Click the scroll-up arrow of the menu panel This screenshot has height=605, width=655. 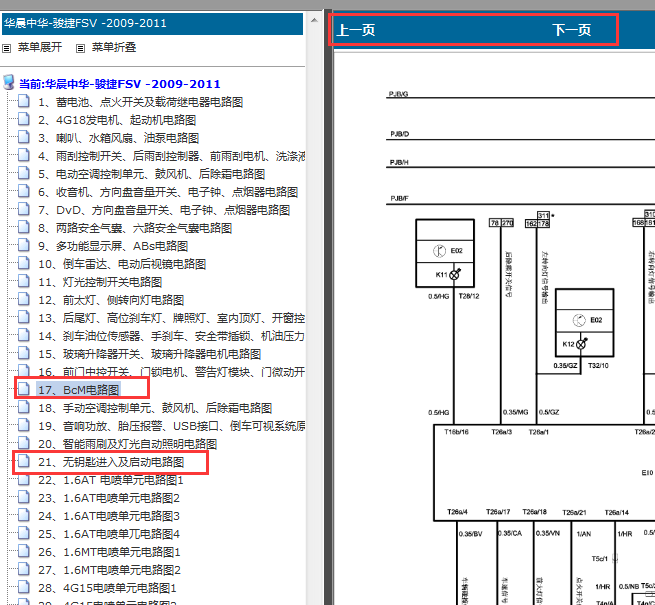[314, 20]
